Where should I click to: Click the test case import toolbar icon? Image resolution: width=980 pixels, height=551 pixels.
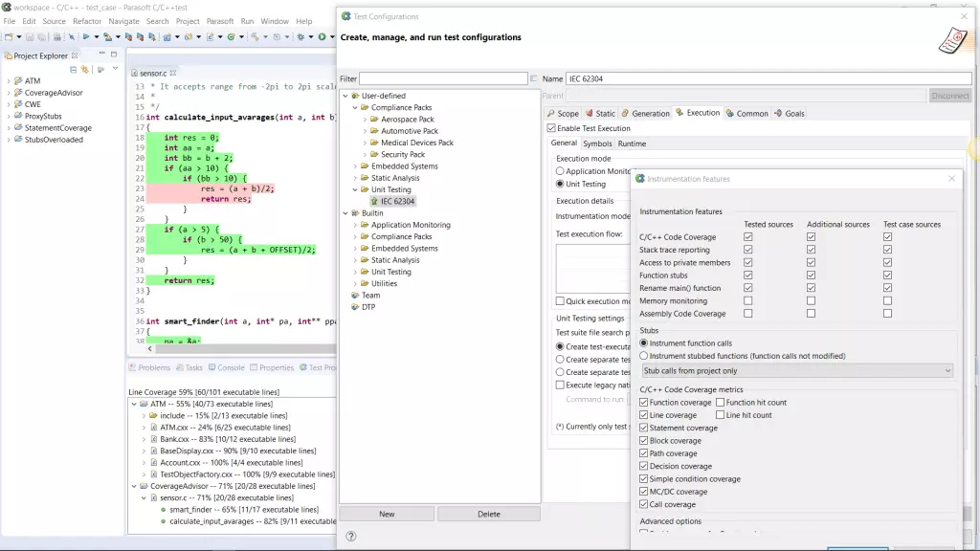pos(107,37)
